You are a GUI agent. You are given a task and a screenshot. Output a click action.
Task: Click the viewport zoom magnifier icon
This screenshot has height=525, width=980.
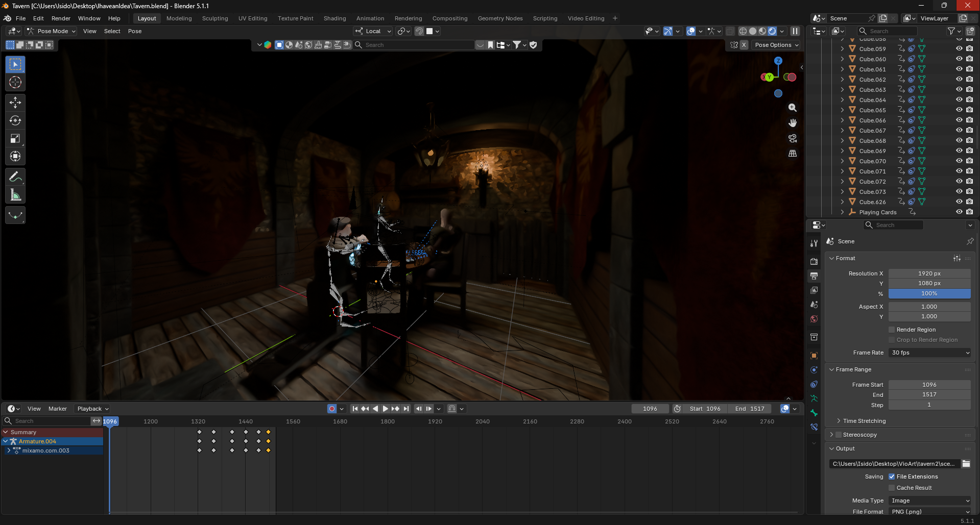[793, 108]
